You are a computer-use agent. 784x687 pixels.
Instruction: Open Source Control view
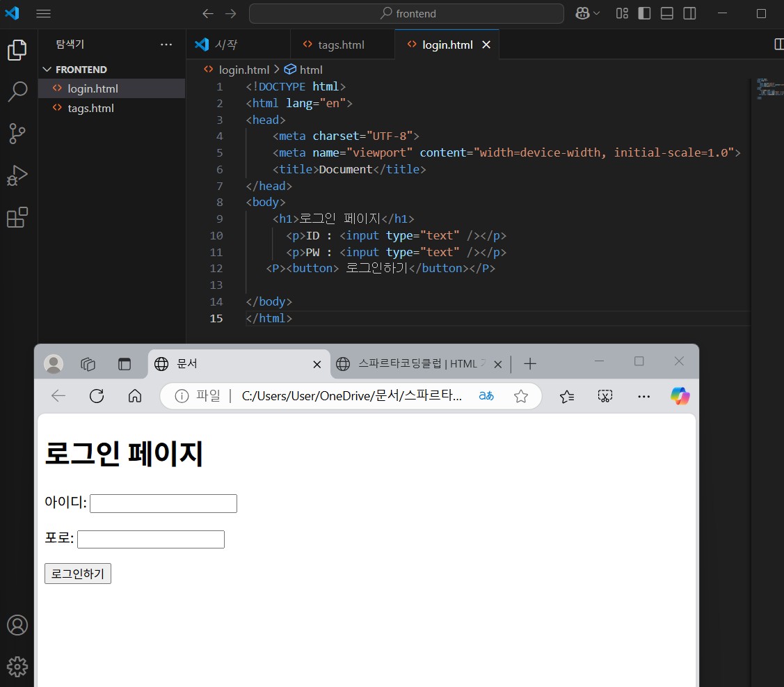[x=17, y=134]
